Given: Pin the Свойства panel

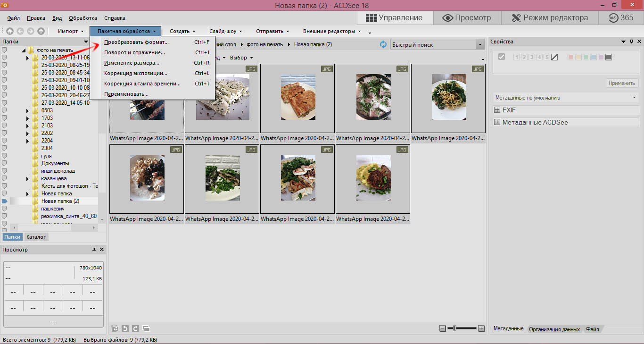Looking at the screenshot, I should (632, 42).
